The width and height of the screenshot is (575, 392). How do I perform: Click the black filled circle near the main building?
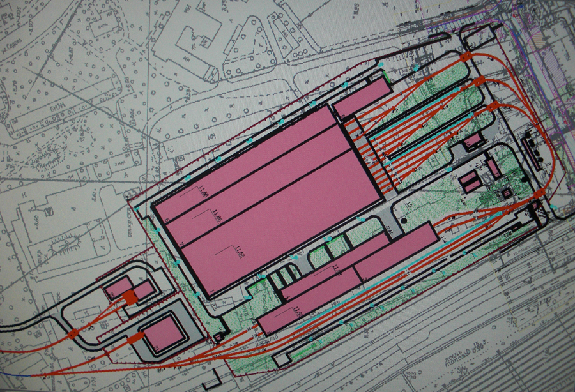pyautogui.click(x=404, y=220)
